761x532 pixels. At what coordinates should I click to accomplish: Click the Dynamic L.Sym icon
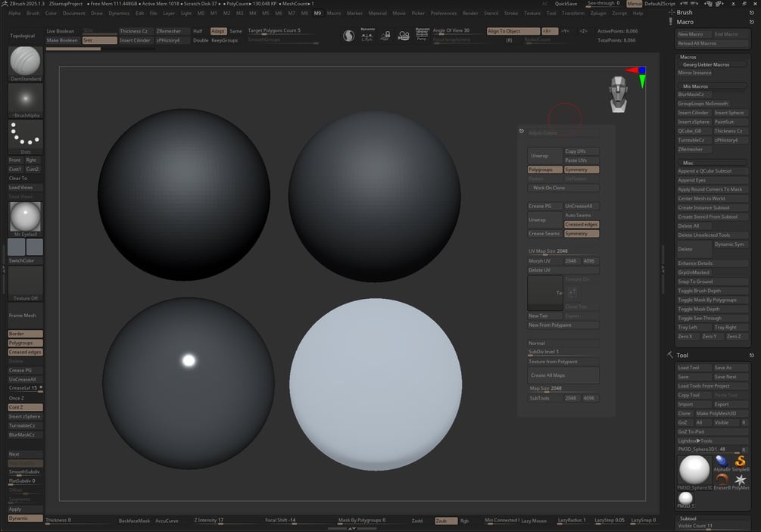367,34
